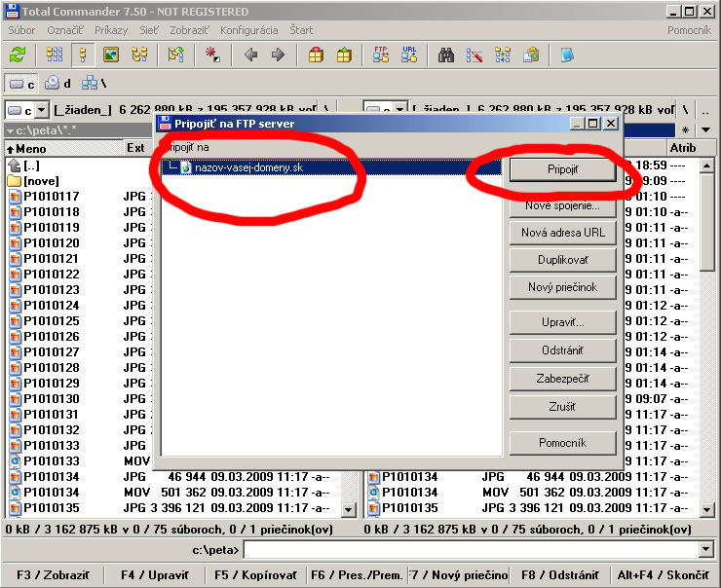Expand left path history arrow before c:\peta
Screen dimensions: 721x588
point(10,130)
